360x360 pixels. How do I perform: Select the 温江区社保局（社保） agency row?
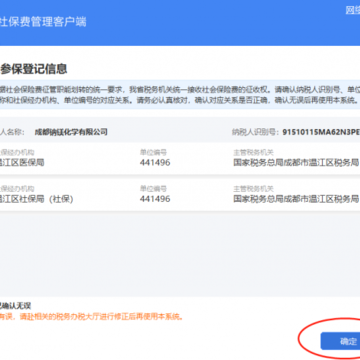point(180,195)
